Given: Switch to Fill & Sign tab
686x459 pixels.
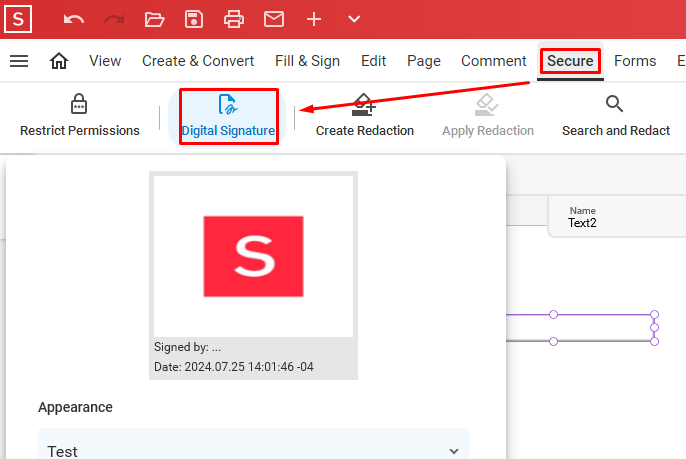Looking at the screenshot, I should (x=307, y=61).
